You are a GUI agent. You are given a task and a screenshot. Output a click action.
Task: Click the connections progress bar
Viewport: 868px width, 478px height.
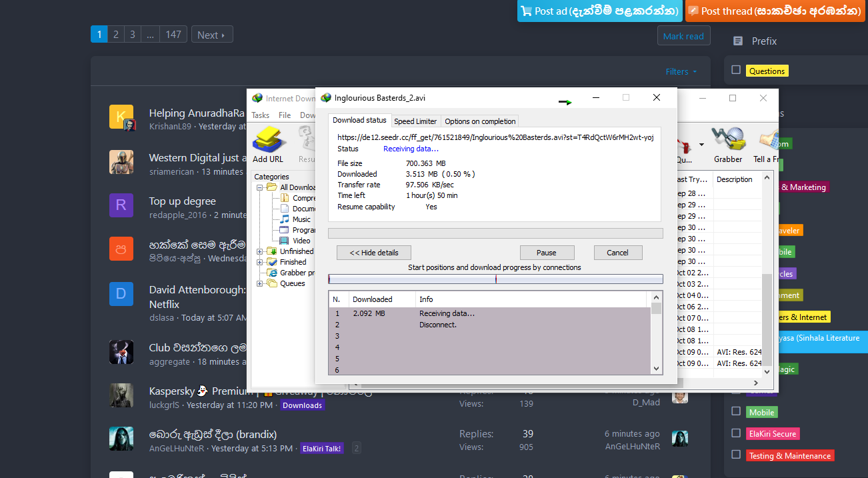[495, 279]
